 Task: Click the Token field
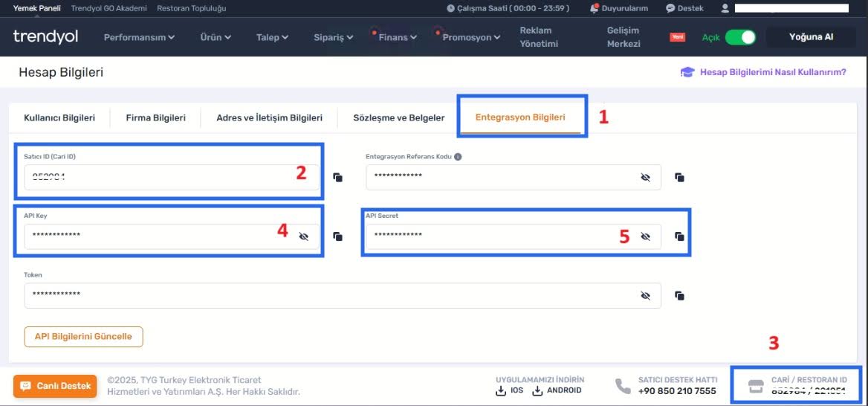[x=343, y=296]
